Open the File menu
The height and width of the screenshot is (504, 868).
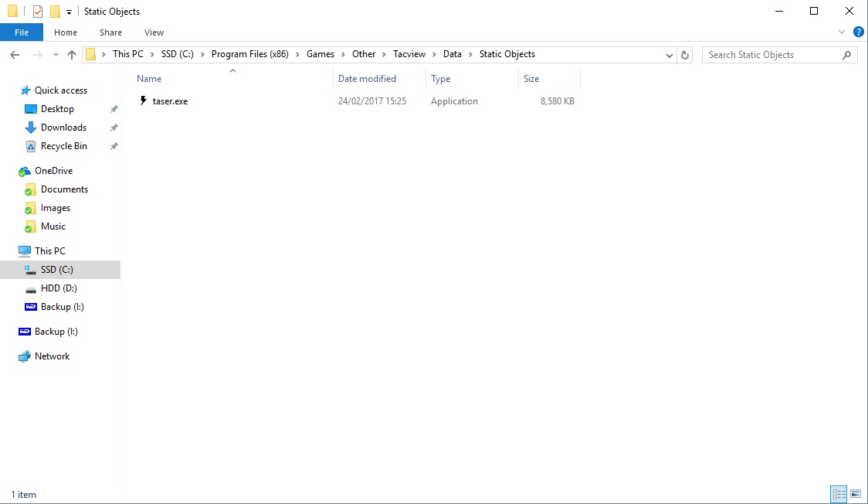point(22,32)
